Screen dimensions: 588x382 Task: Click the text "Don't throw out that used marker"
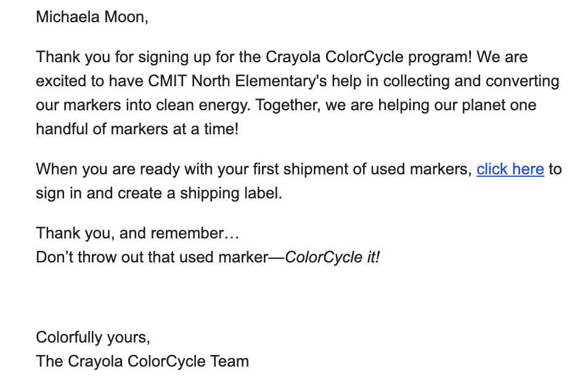(x=152, y=257)
